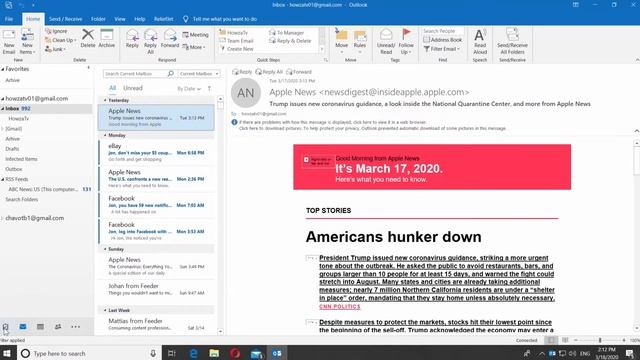640x360 pixels.
Task: Open Windows Start menu
Action: click(7, 353)
